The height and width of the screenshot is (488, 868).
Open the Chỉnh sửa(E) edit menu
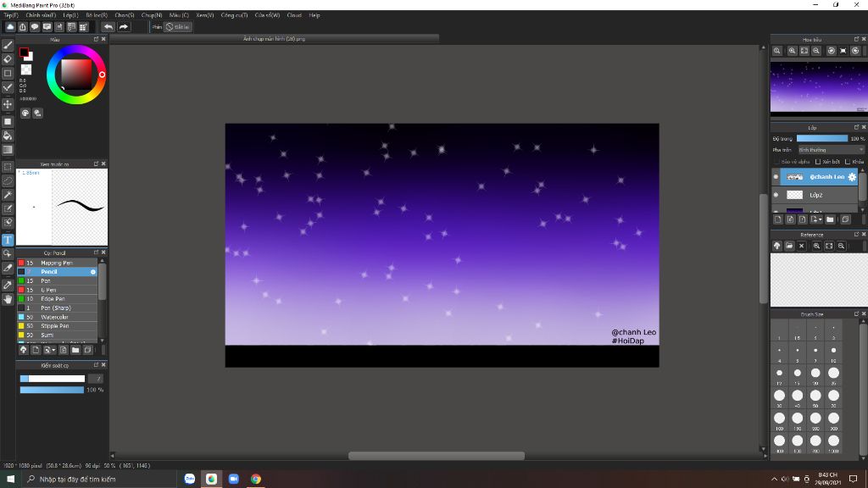click(x=41, y=15)
